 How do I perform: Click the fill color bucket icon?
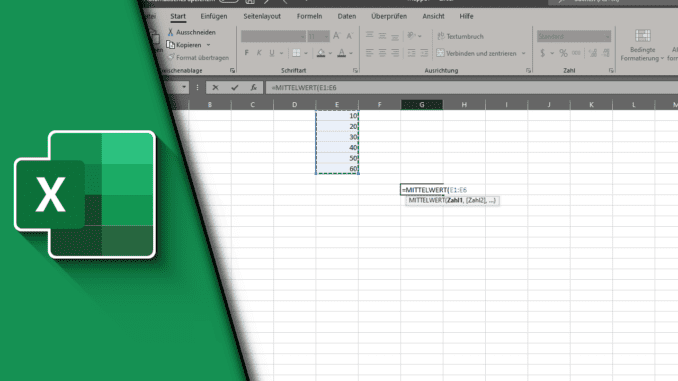(321, 53)
